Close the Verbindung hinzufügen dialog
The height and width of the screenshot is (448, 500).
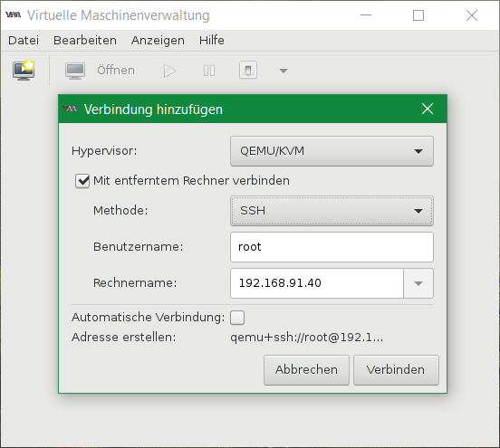tap(428, 109)
